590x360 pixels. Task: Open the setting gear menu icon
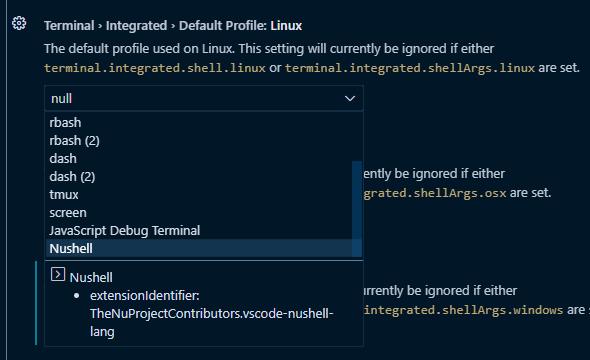click(x=19, y=23)
